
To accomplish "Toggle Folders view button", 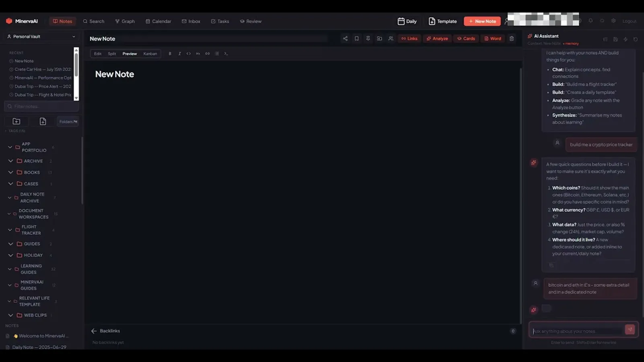I will (x=68, y=121).
